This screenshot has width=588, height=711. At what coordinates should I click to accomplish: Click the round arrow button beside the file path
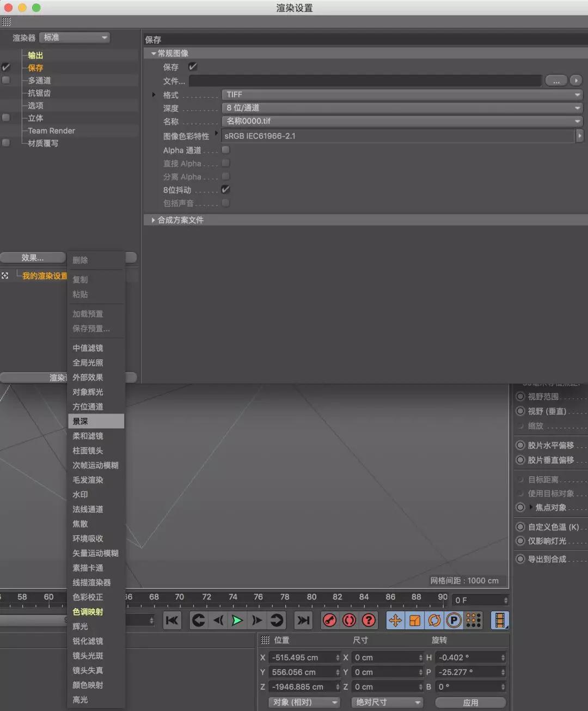pos(576,81)
